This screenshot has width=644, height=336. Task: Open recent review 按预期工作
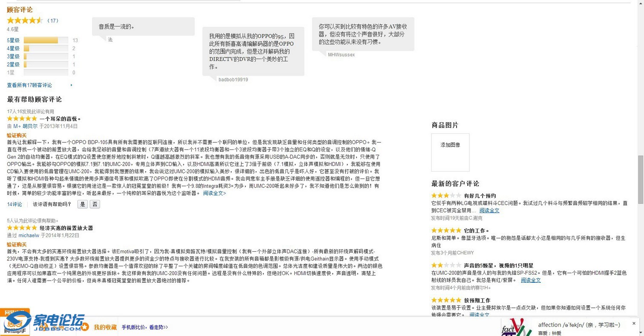477,300
